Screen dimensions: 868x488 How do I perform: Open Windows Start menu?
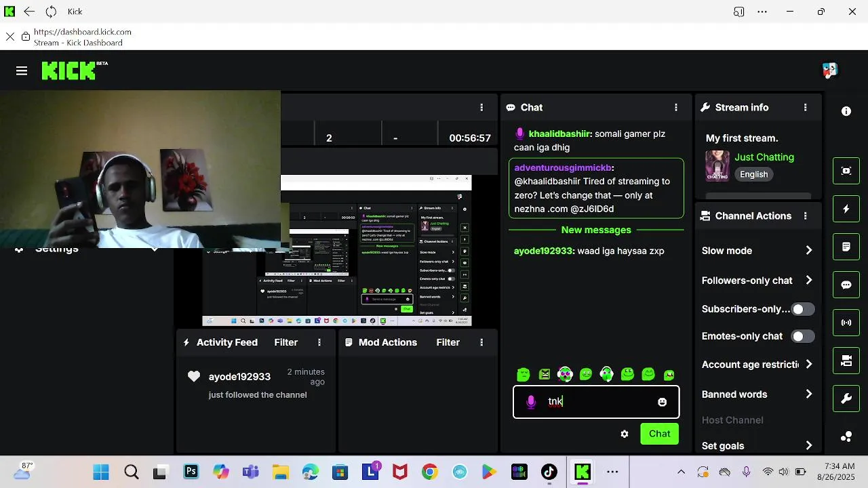click(100, 472)
